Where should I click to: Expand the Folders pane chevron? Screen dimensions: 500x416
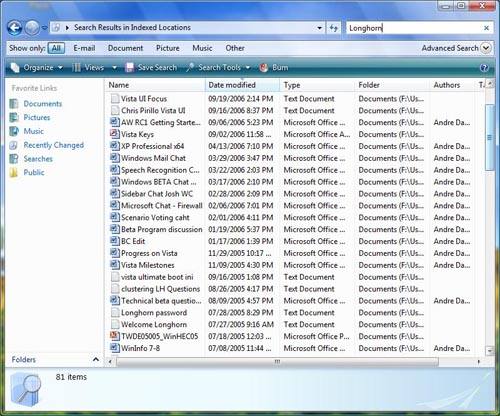click(x=96, y=359)
